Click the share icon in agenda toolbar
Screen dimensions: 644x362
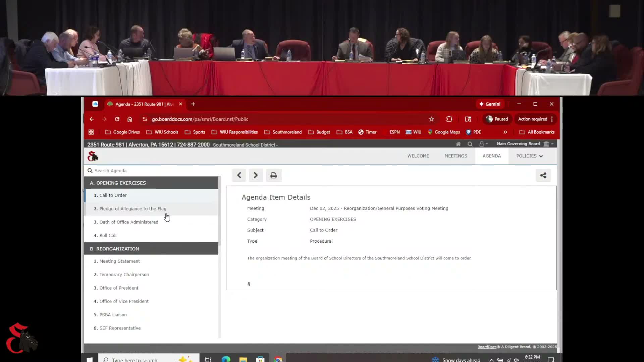543,175
